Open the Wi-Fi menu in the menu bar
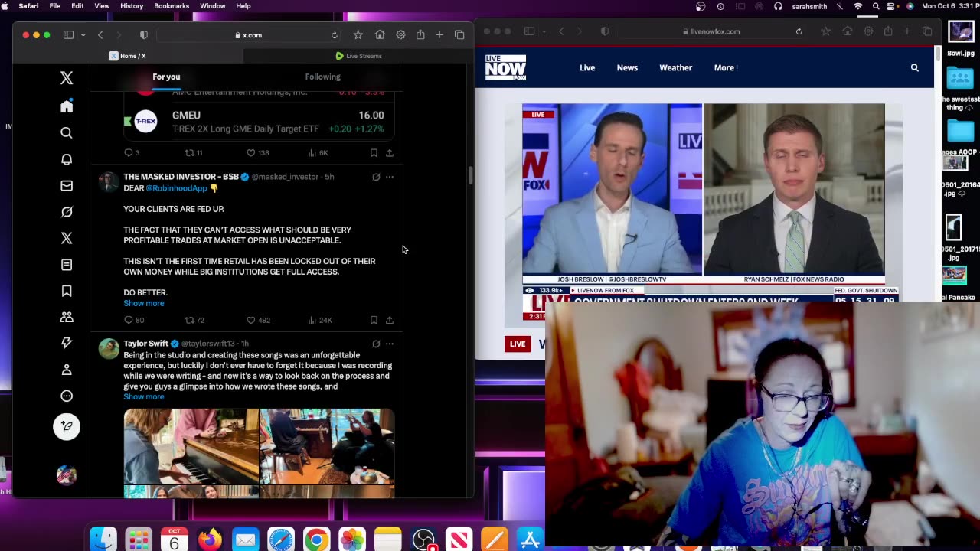 tap(858, 6)
